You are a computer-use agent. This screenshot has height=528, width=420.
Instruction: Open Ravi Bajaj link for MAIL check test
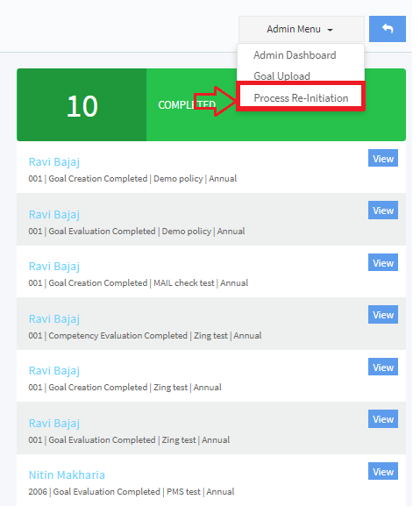coord(54,267)
